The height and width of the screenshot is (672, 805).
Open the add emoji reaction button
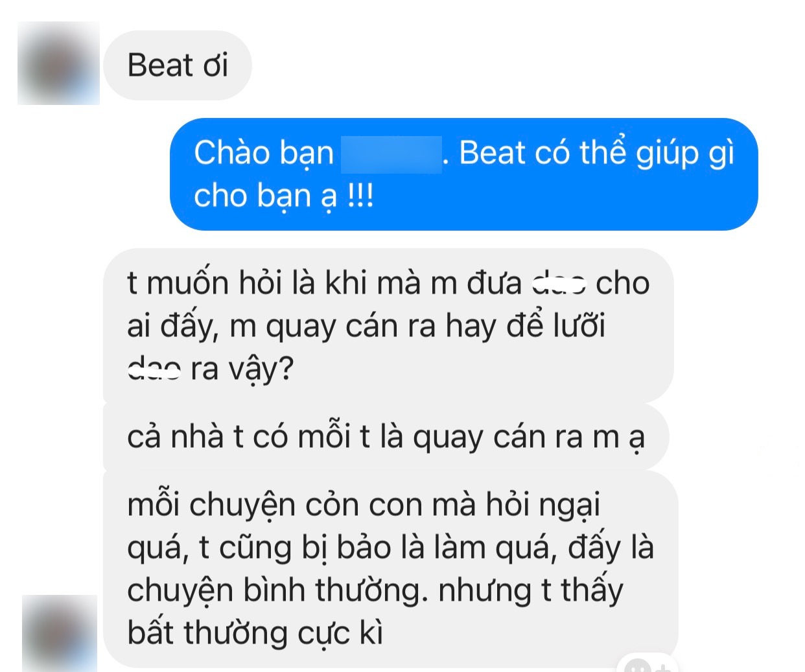click(x=648, y=664)
